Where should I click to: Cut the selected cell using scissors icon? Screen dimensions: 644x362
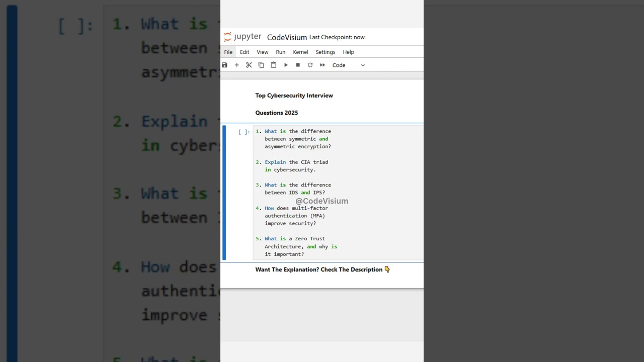pyautogui.click(x=249, y=65)
